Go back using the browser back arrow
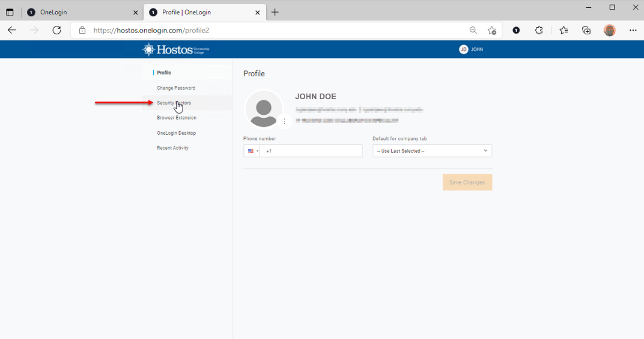This screenshot has height=339, width=644. (x=12, y=30)
